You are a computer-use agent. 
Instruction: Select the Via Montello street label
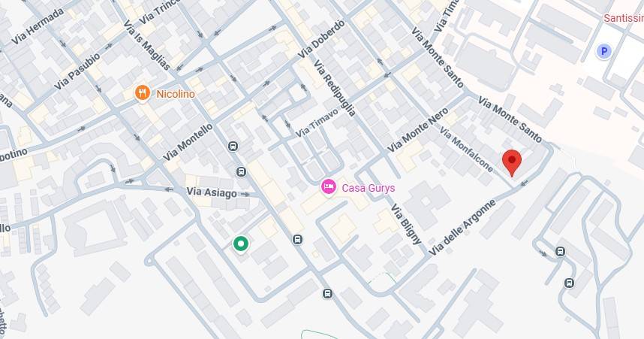tap(188, 142)
